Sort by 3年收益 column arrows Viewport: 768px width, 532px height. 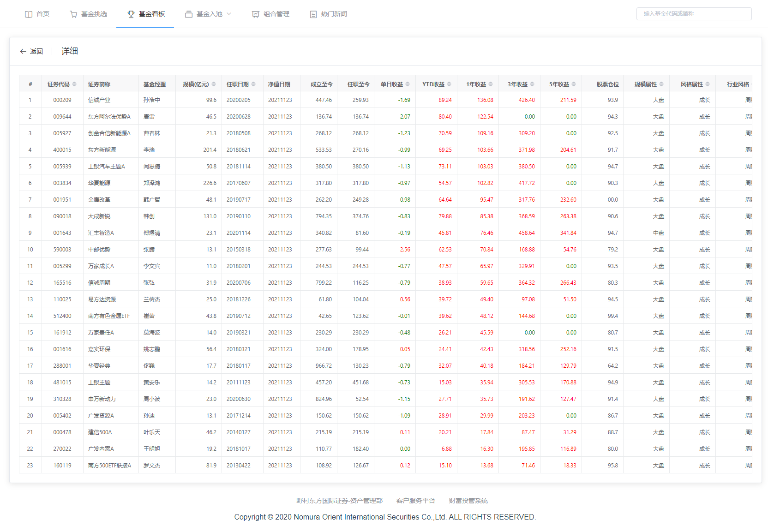tap(532, 84)
